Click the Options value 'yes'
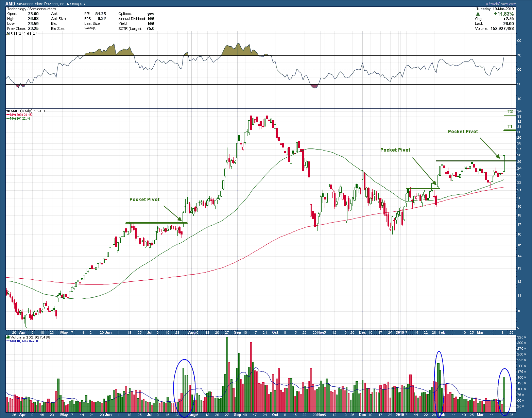This screenshot has height=418, width=532. [151, 14]
